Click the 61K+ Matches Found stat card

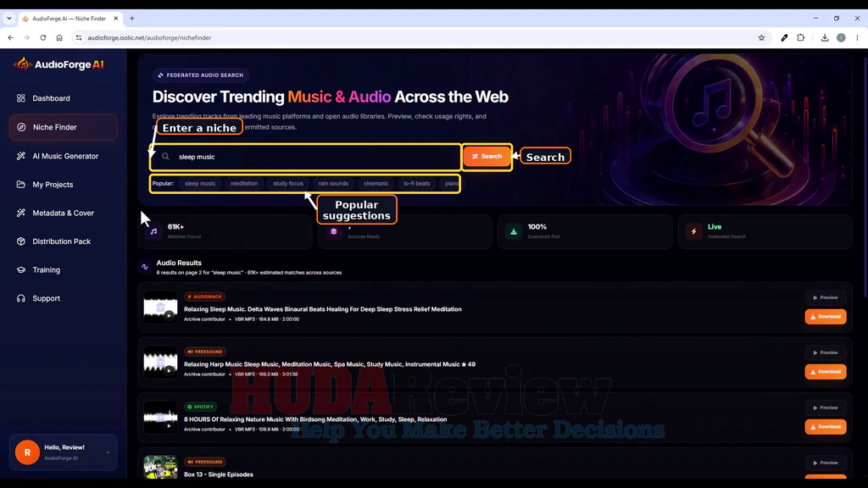pos(225,231)
